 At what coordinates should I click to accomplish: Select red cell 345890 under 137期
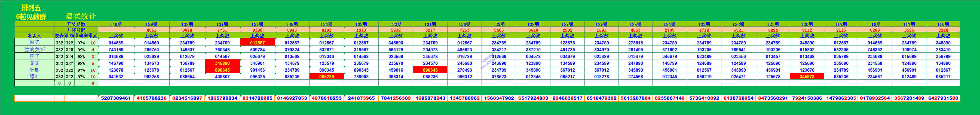pyautogui.click(x=222, y=63)
